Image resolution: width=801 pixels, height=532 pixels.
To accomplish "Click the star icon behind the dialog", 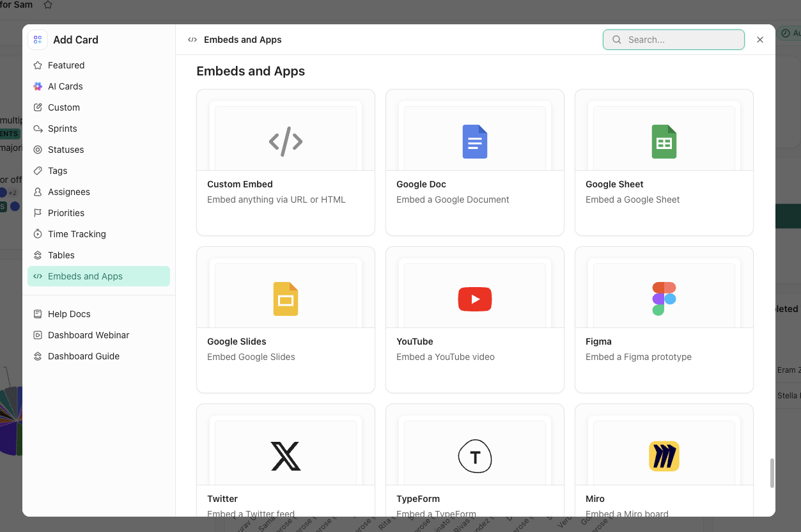I will (48, 4).
